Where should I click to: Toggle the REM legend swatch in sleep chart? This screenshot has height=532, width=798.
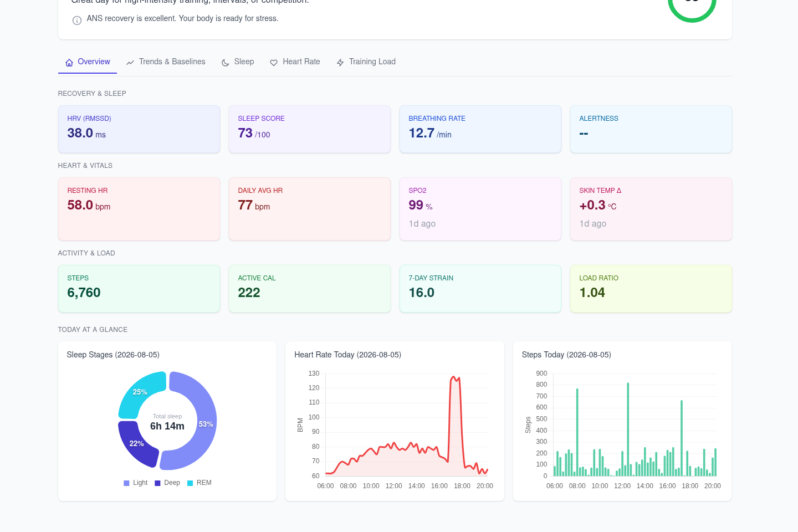(x=190, y=483)
